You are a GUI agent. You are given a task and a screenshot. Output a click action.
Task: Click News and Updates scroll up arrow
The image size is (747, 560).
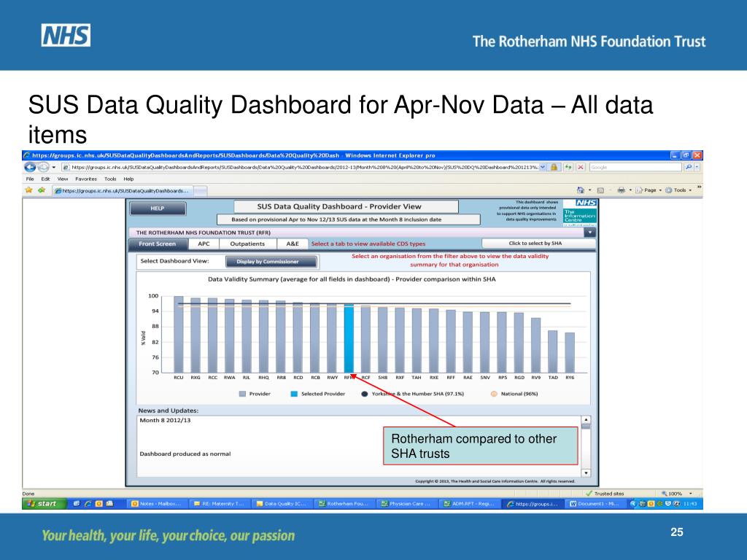pyautogui.click(x=586, y=420)
